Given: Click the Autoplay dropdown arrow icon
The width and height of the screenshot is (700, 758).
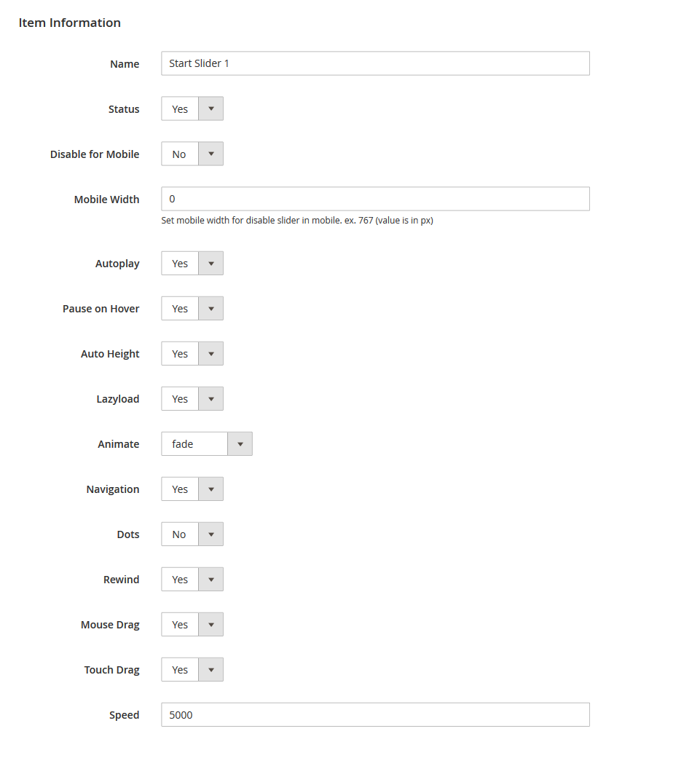Looking at the screenshot, I should tap(211, 263).
